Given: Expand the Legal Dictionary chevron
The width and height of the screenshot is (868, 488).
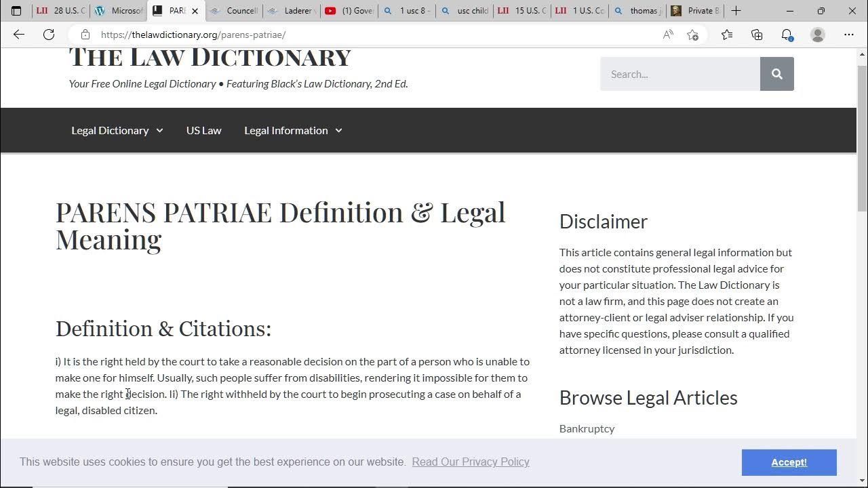Looking at the screenshot, I should (159, 131).
